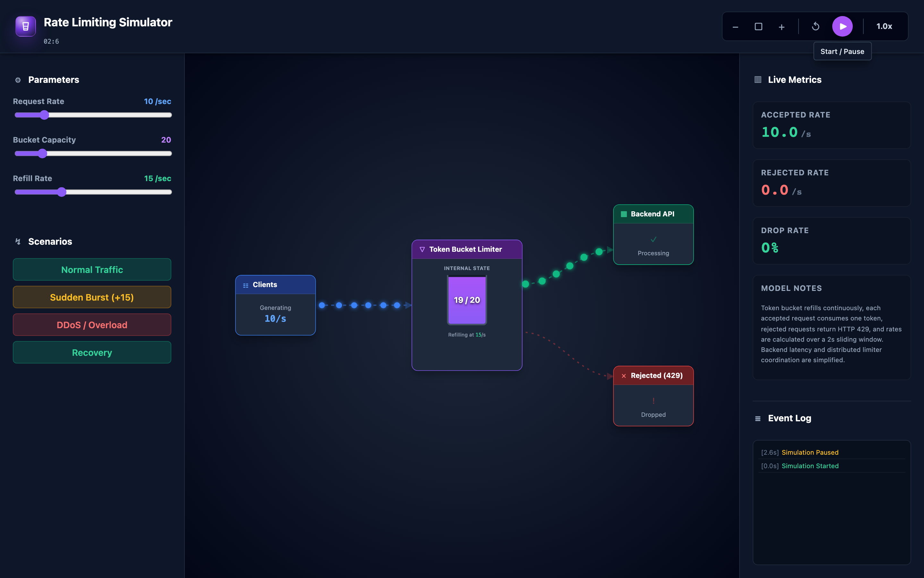Screen dimensions: 924x578
Task: Select the Rejected (429) node header
Action: 653,375
